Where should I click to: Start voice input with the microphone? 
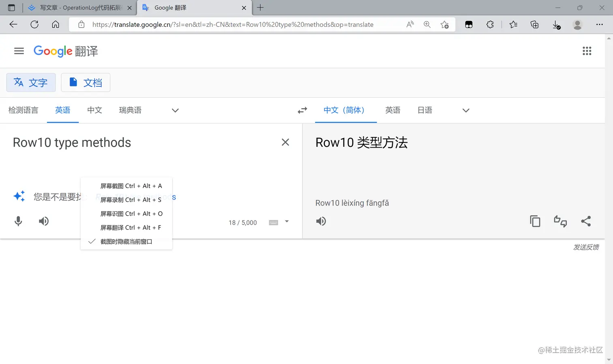[18, 221]
